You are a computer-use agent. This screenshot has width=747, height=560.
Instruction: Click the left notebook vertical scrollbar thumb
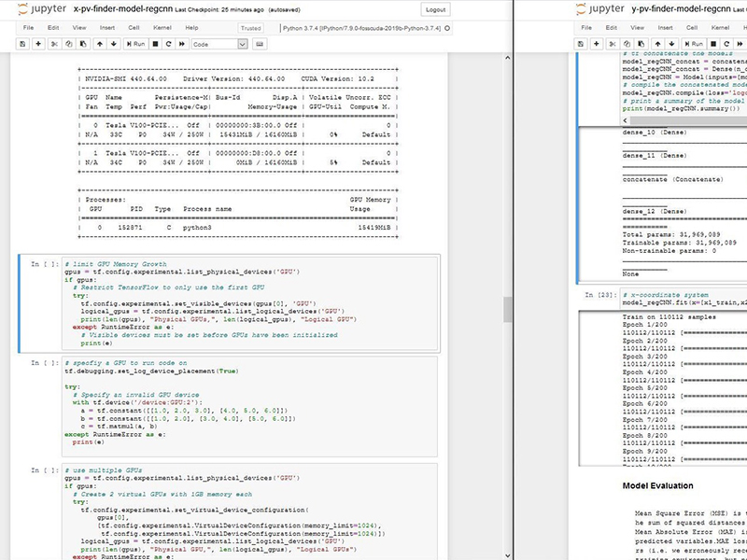click(507, 310)
